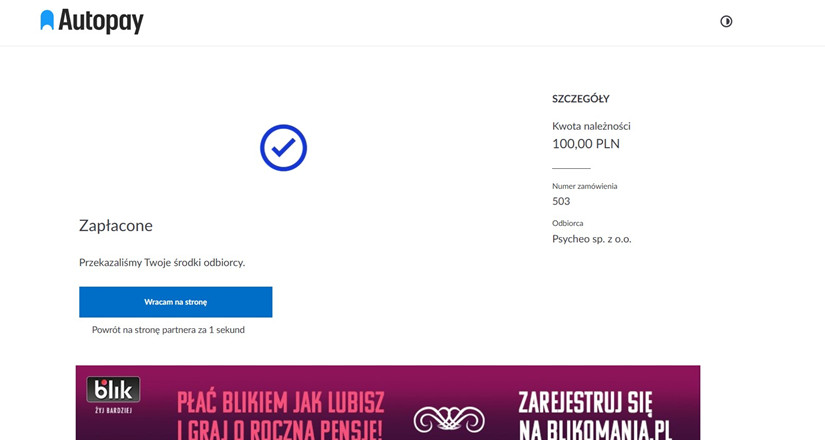Click the 'Wracam na stronę' button
The image size is (825, 440).
pyautogui.click(x=176, y=302)
